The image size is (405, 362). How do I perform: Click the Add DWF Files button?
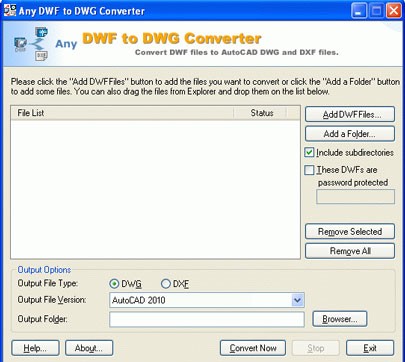[x=350, y=114]
